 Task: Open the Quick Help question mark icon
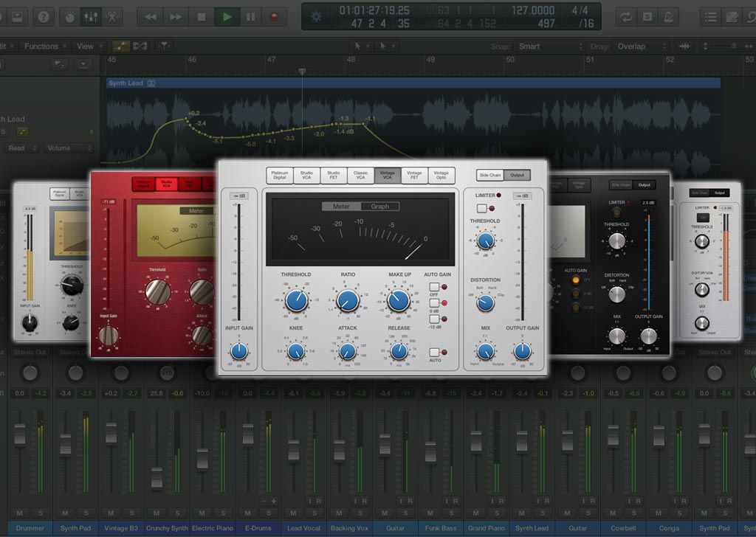coord(44,18)
